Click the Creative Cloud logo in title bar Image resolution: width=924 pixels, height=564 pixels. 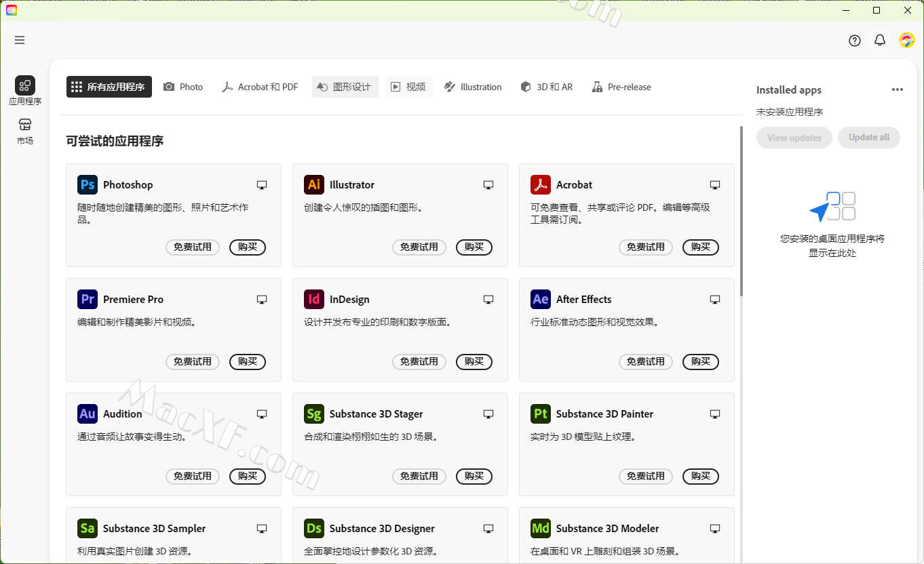pos(12,10)
